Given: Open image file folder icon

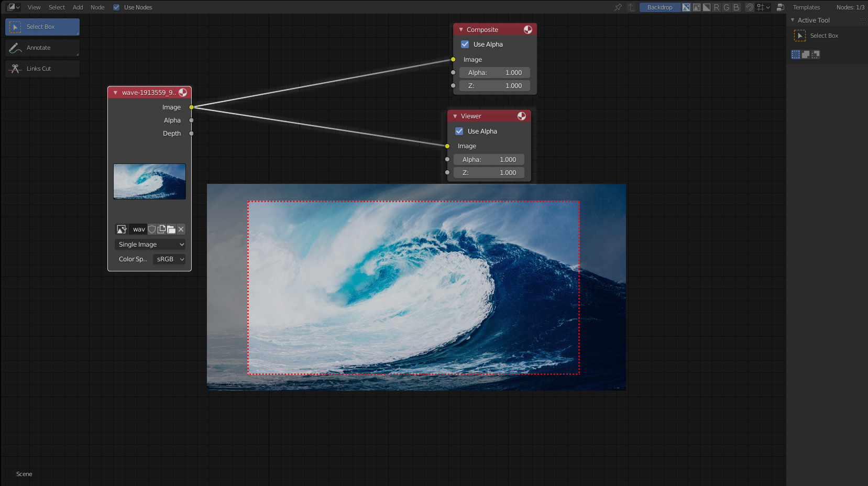Looking at the screenshot, I should 171,229.
